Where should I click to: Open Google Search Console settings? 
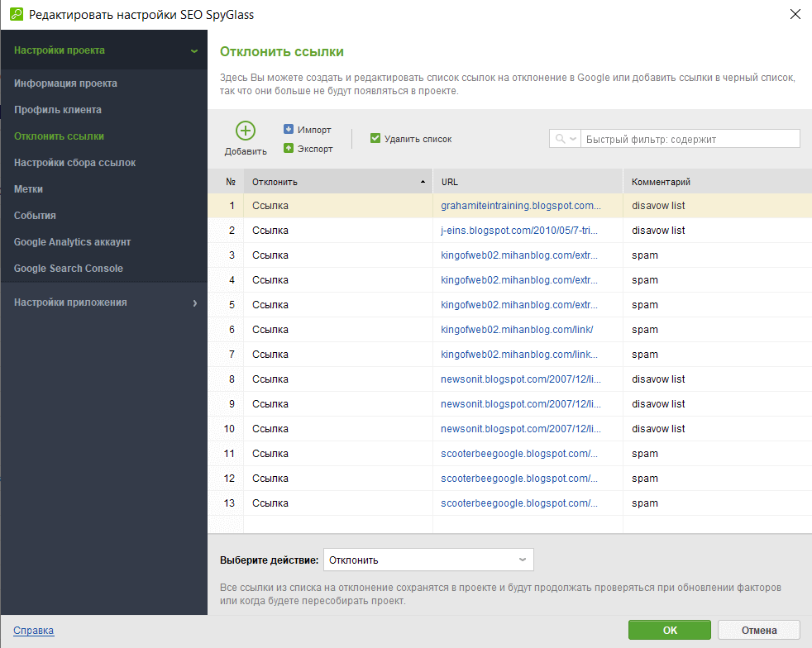coord(69,269)
